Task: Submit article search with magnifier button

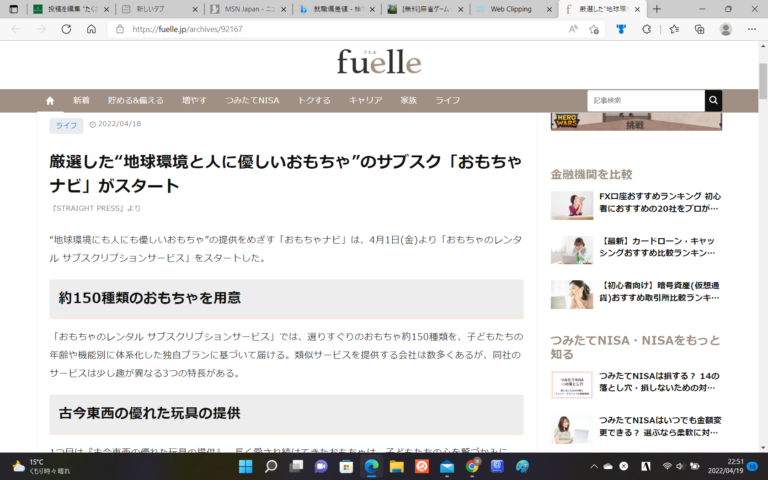Action: click(x=713, y=100)
